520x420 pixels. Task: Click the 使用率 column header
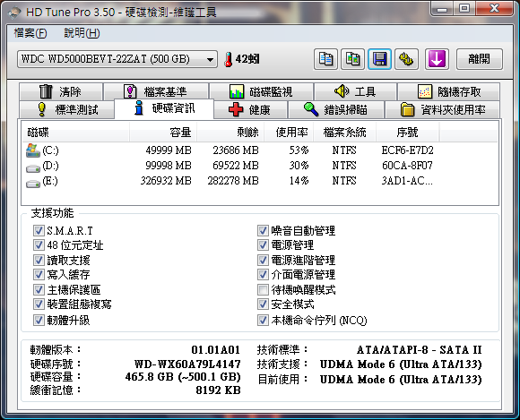tap(289, 133)
